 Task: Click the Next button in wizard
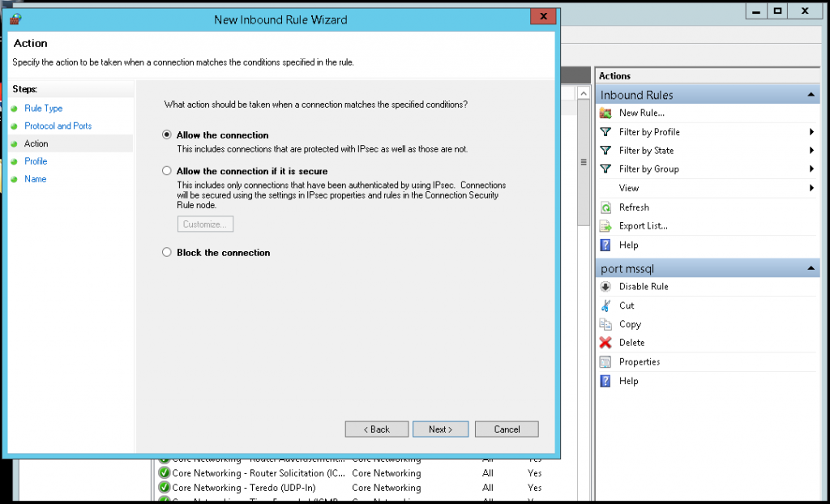(x=440, y=429)
